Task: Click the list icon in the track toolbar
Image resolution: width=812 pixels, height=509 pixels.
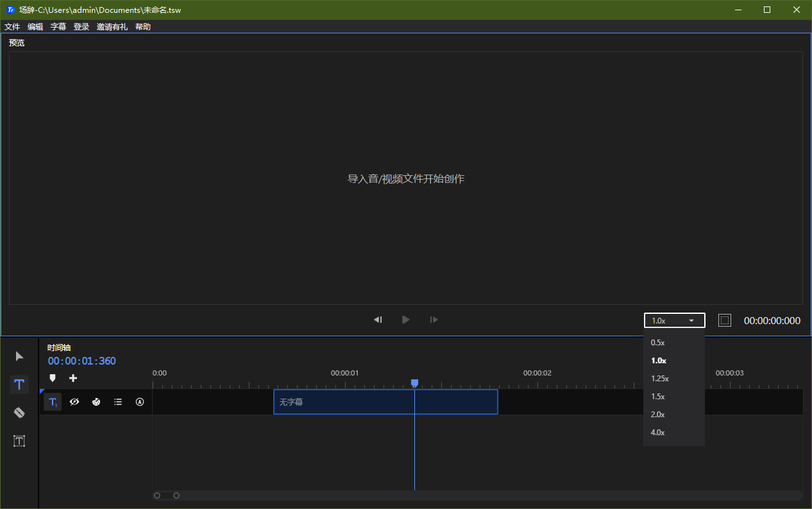Action: coord(117,402)
